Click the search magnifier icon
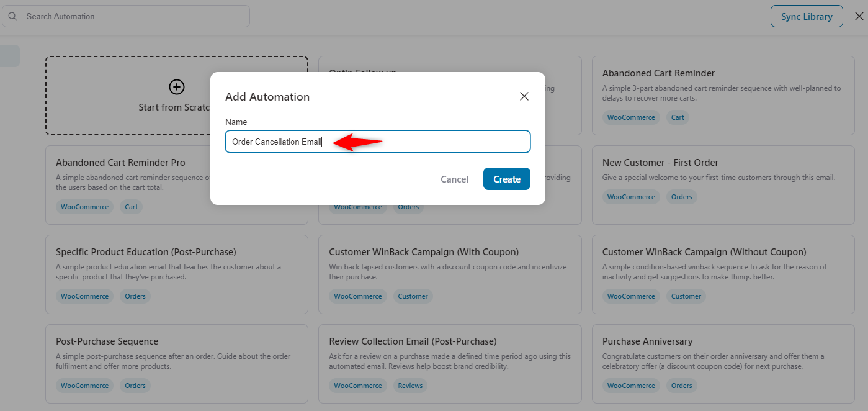Screen dimensions: 868x411 click(12, 16)
